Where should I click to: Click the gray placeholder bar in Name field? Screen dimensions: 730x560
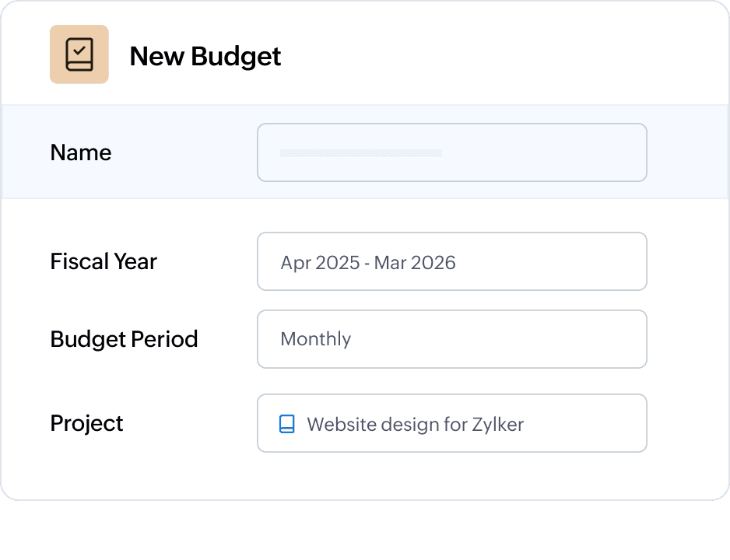(x=361, y=153)
